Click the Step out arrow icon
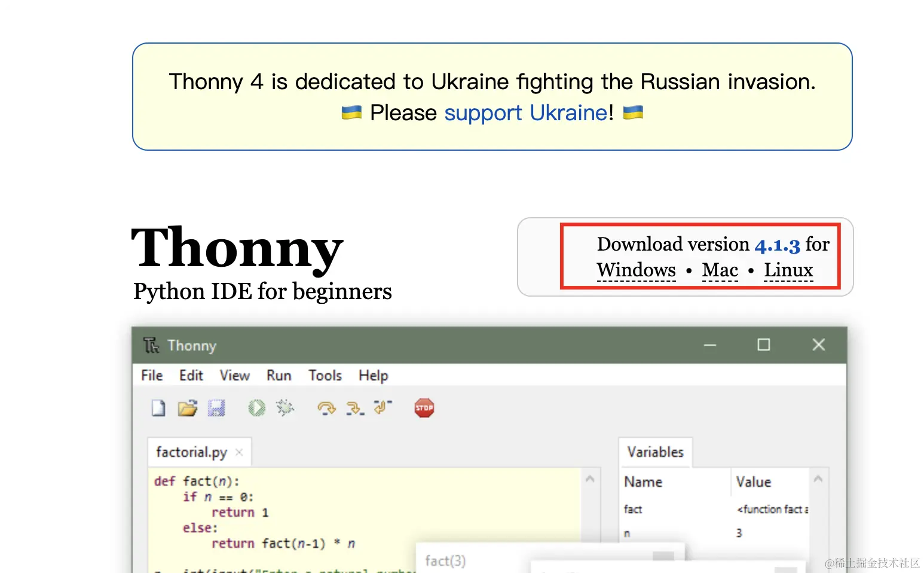The image size is (924, 573). (x=383, y=407)
